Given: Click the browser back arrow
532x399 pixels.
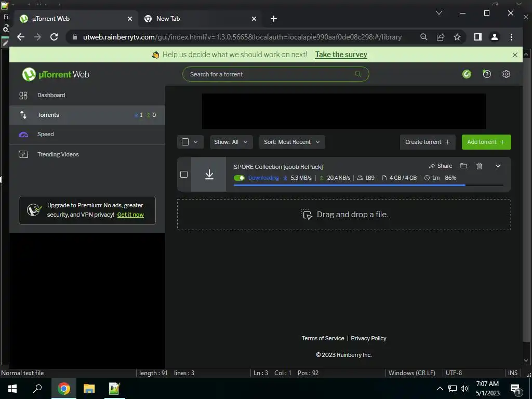Looking at the screenshot, I should point(21,37).
